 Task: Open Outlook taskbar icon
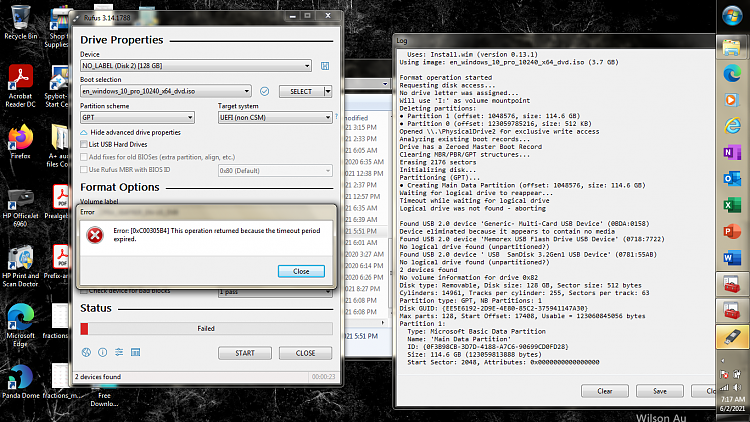coord(732,179)
